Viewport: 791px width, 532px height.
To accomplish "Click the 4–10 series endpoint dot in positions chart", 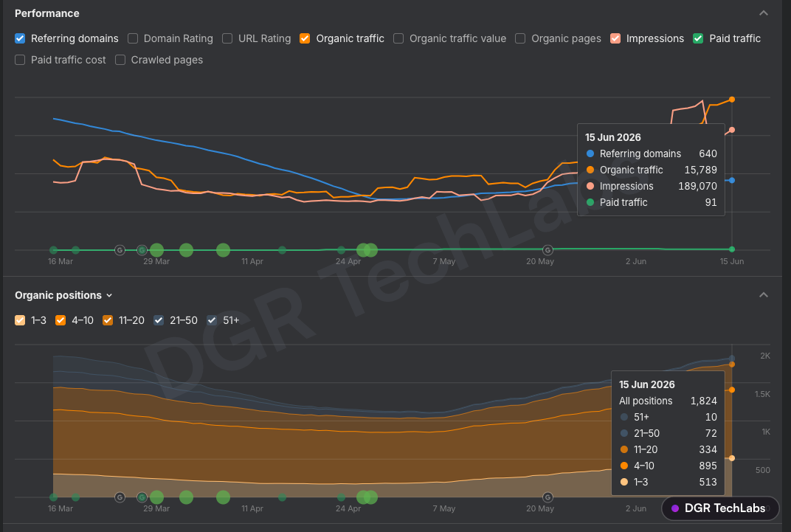I will (732, 390).
